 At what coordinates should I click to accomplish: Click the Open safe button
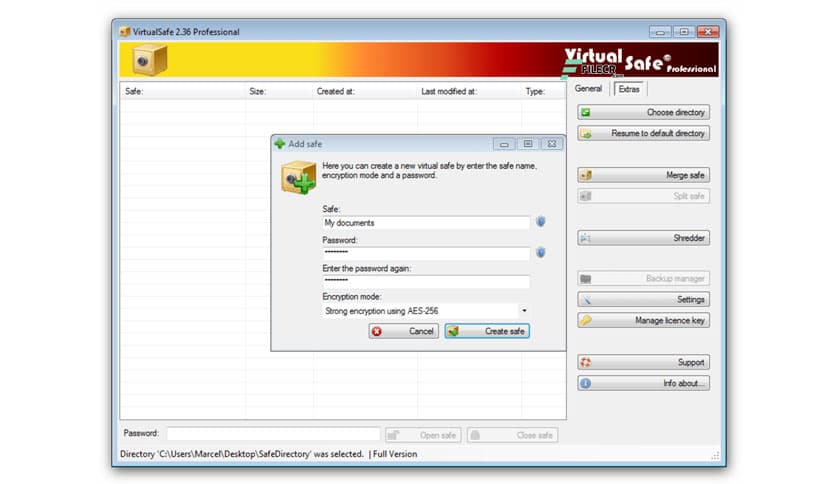point(424,435)
